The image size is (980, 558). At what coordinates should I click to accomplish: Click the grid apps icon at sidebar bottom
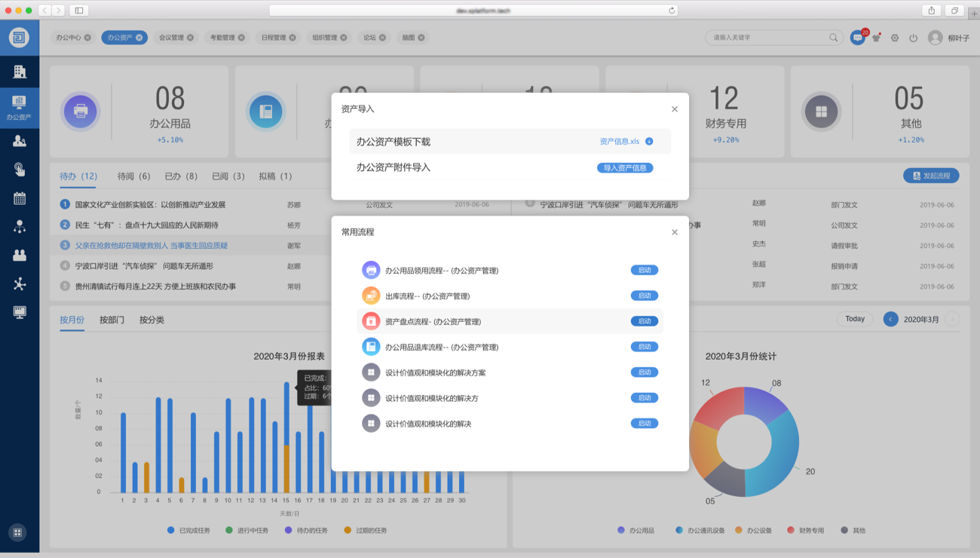click(18, 532)
